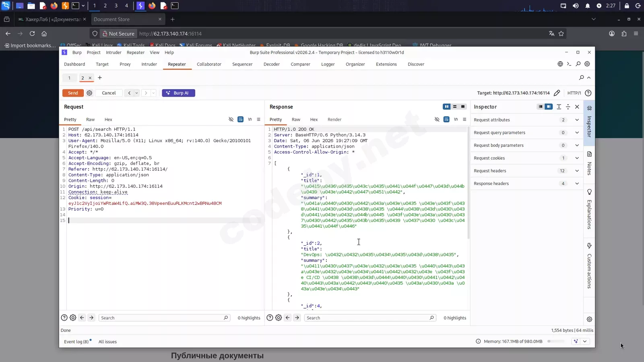
Task: Toggle word wrap in Request pane
Action: (240, 119)
